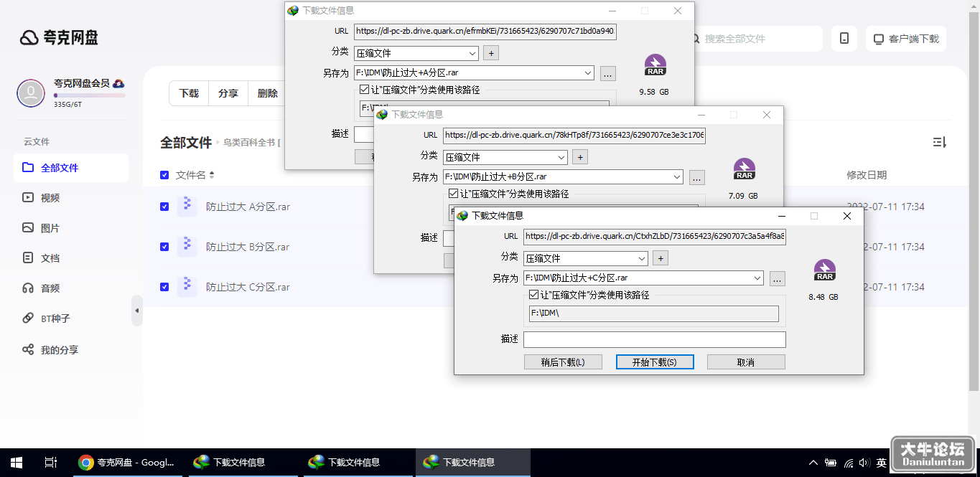Expand 分类 dropdown in the C分区 dialog

[x=642, y=258]
